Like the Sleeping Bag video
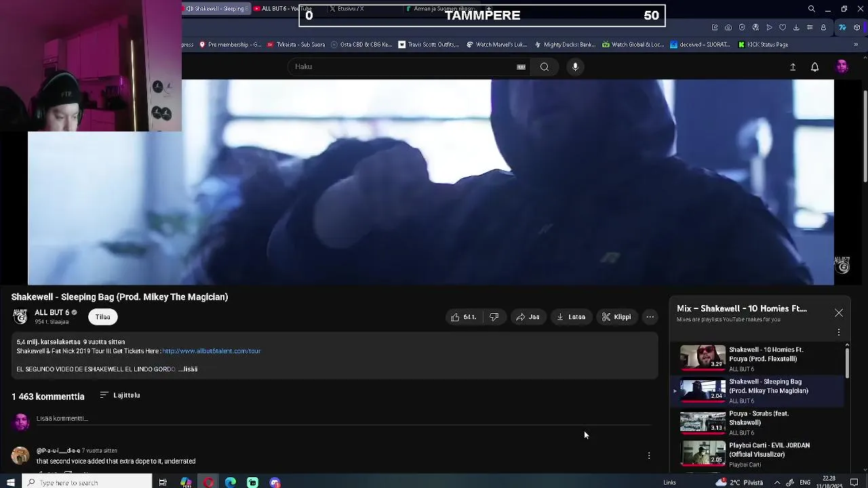868x488 pixels. pyautogui.click(x=464, y=317)
